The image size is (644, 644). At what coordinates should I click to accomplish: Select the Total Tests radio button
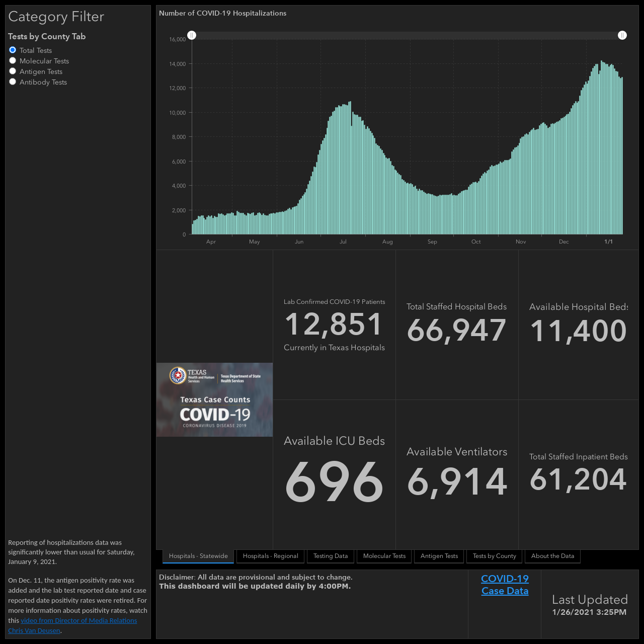13,50
